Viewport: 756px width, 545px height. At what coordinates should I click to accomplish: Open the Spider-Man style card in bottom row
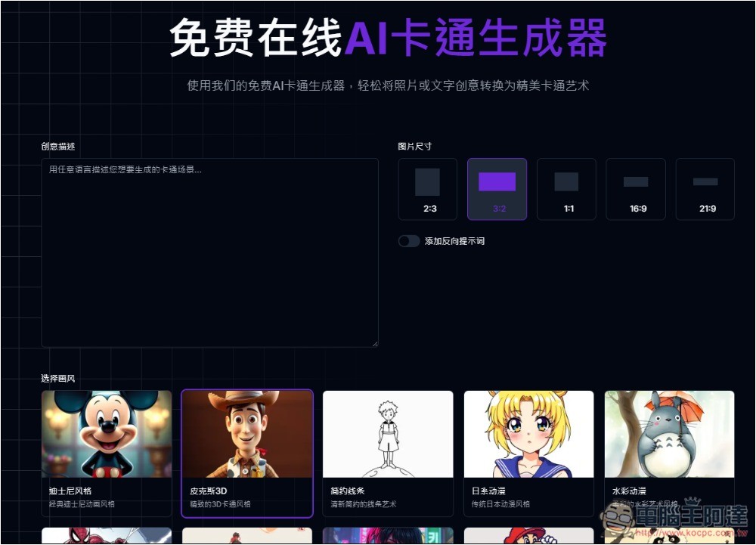(x=107, y=536)
